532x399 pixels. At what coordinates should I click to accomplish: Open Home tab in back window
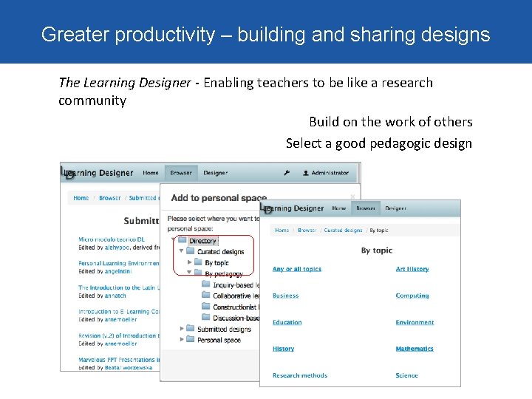pyautogui.click(x=151, y=173)
